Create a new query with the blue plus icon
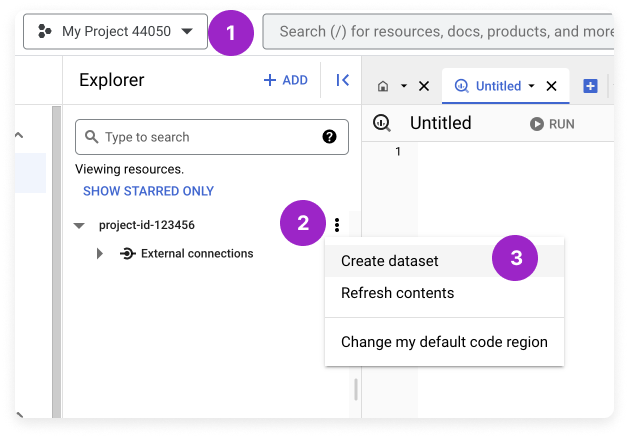 [x=590, y=86]
